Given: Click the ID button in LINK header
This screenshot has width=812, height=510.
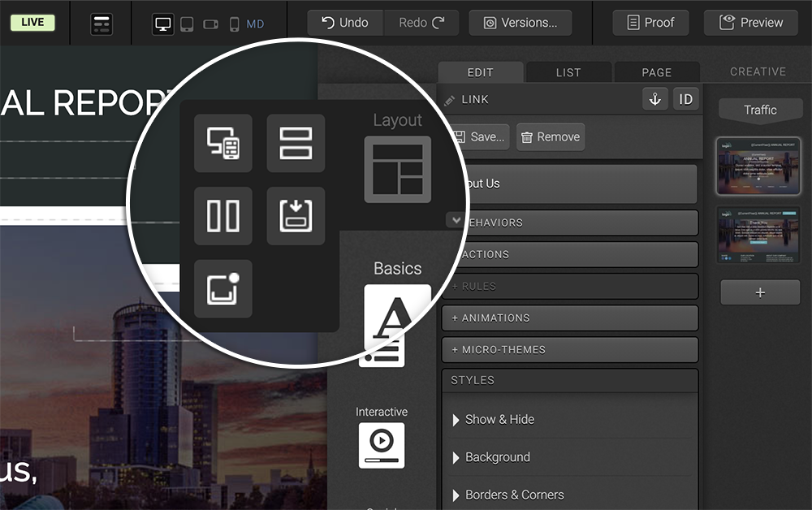Looking at the screenshot, I should 685,99.
